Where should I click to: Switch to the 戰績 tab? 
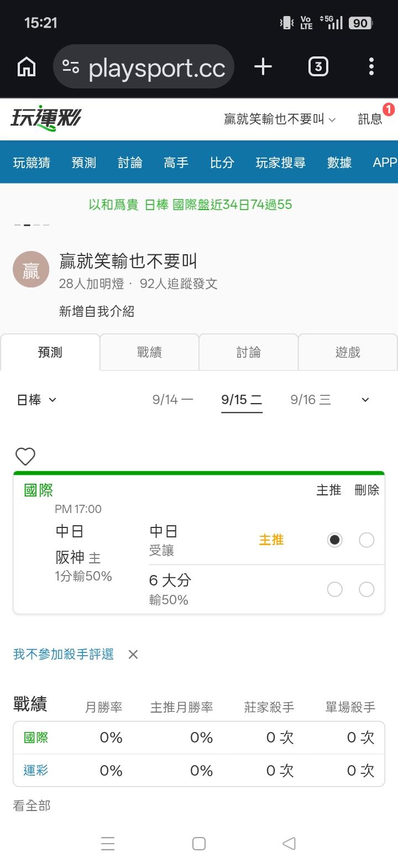coord(149,352)
